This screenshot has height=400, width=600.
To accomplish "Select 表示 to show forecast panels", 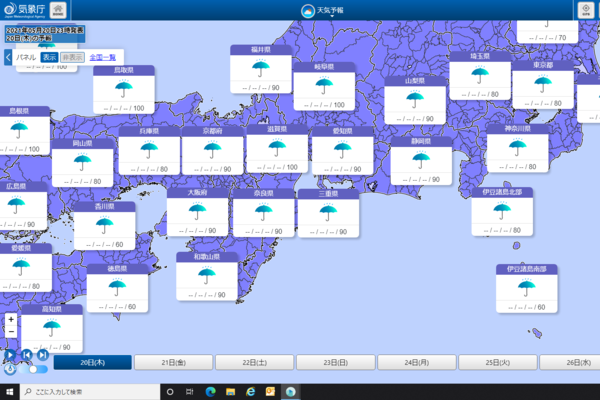I will [x=49, y=57].
